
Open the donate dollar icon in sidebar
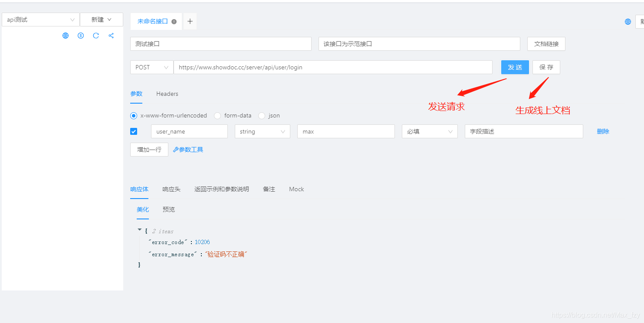[x=80, y=36]
